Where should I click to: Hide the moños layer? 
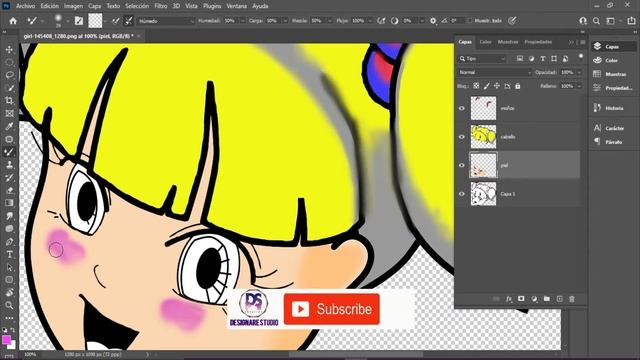click(462, 108)
